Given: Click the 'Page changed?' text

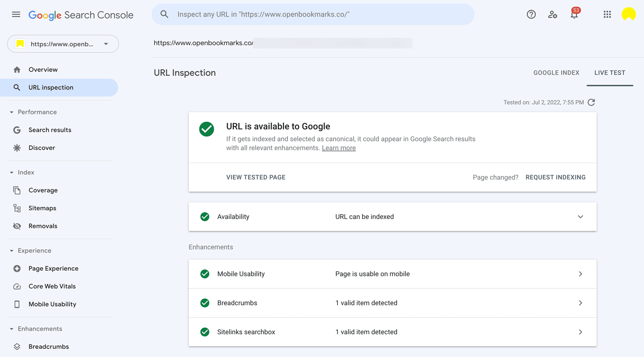Looking at the screenshot, I should pyautogui.click(x=495, y=177).
